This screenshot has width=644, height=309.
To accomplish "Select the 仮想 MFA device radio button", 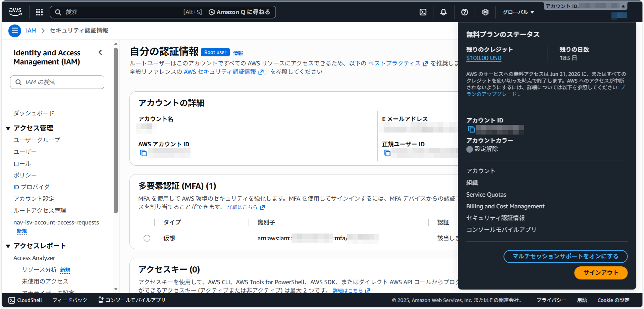I will click(147, 238).
